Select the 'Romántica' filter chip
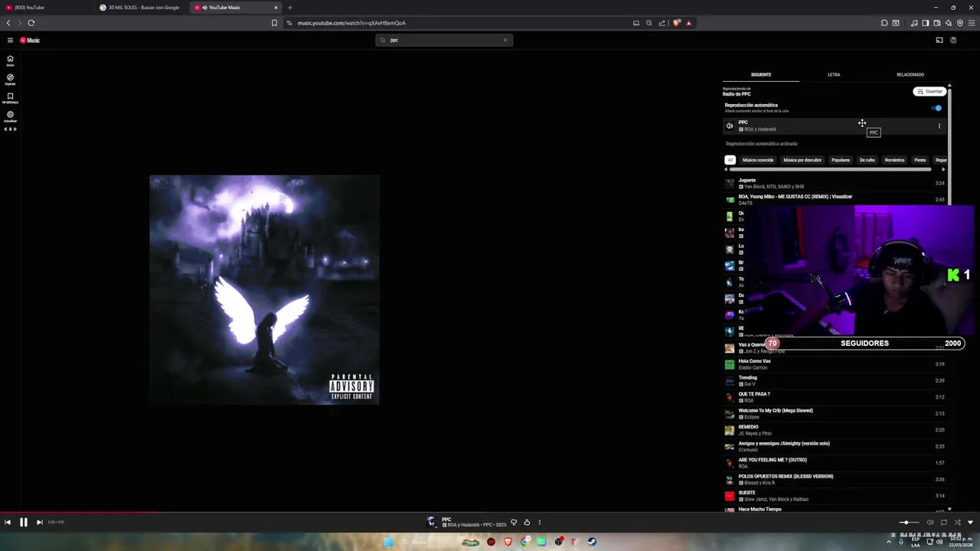 click(894, 160)
